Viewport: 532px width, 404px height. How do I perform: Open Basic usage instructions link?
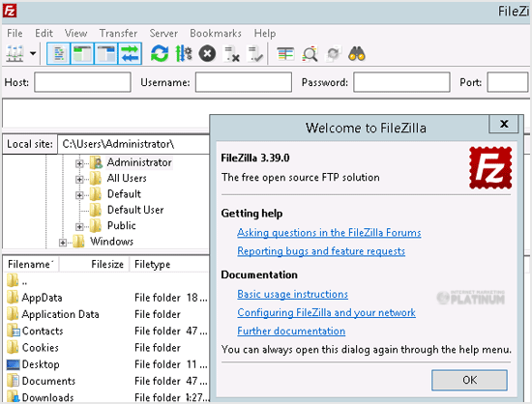pos(292,294)
